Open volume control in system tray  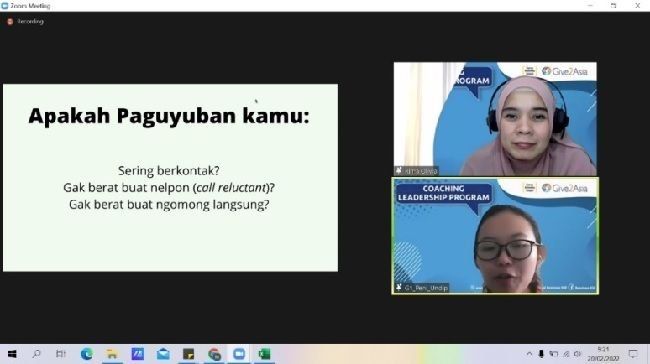tap(577, 354)
